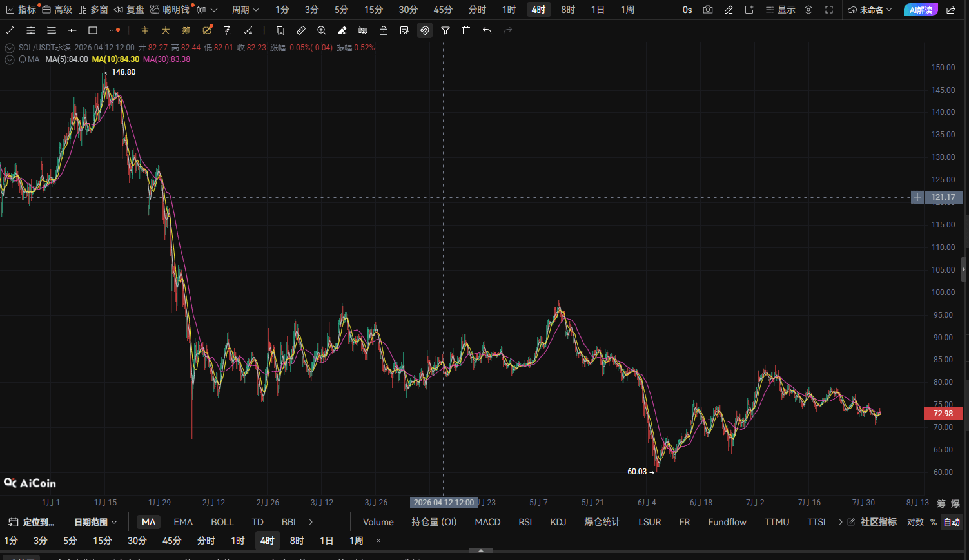The width and height of the screenshot is (969, 560).
Task: Select the ruler measure tool
Action: (x=301, y=30)
